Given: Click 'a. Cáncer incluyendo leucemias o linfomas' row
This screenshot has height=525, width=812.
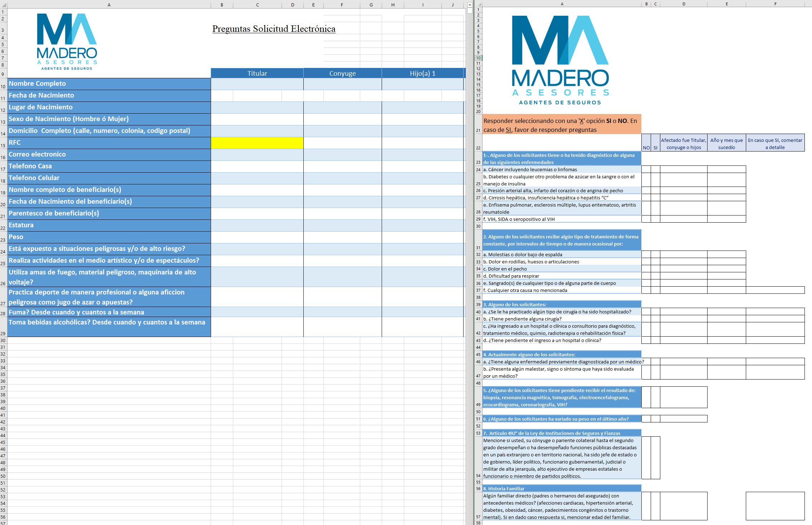Looking at the screenshot, I should pyautogui.click(x=562, y=169).
